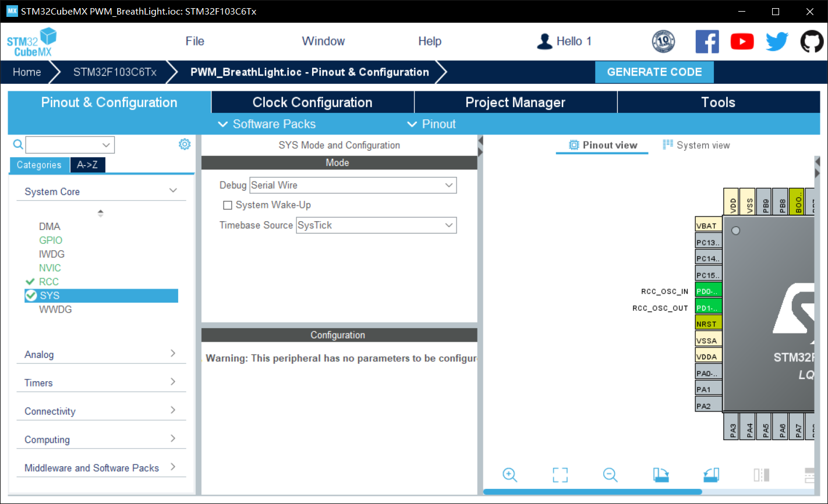
Task: Rotate the chip clockwise
Action: pos(661,475)
